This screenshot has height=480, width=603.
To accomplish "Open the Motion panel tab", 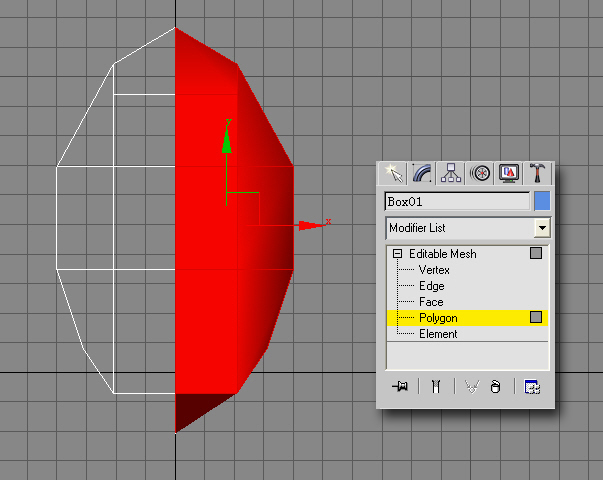I will [480, 173].
